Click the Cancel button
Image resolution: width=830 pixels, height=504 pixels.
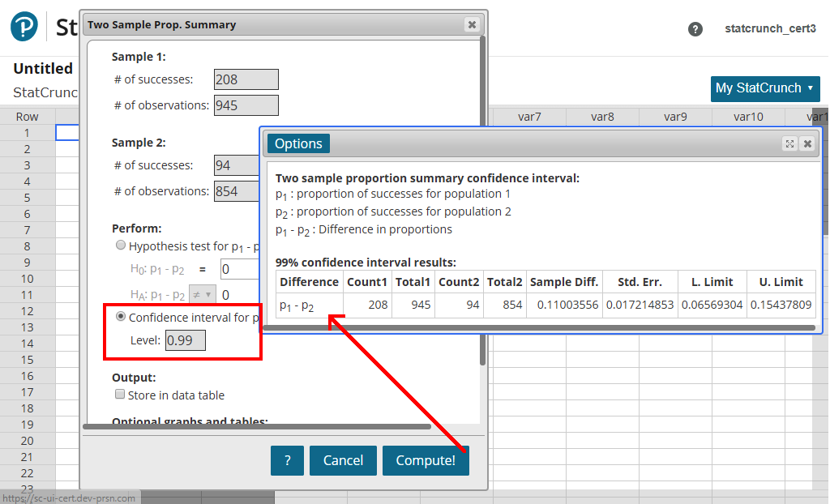click(x=343, y=460)
